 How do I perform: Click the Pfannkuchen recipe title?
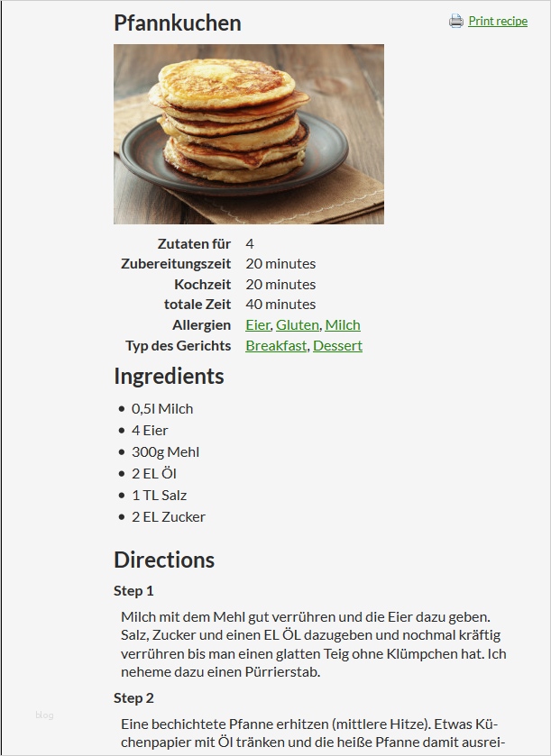(177, 23)
